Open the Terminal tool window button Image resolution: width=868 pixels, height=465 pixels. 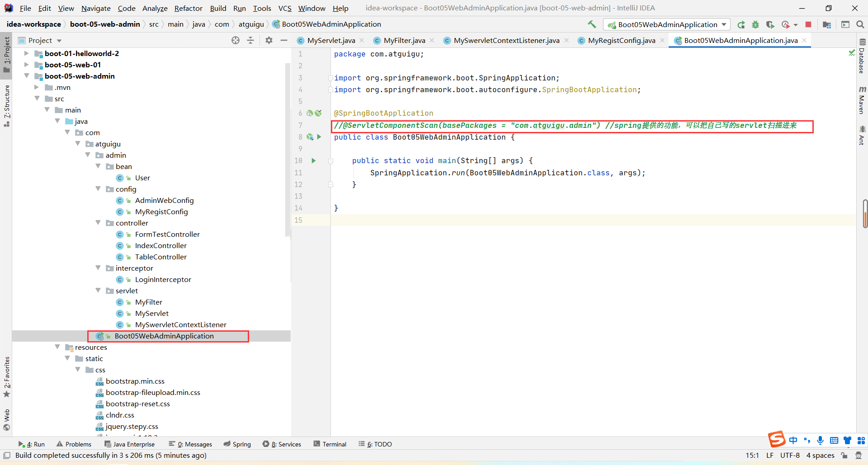coord(330,444)
